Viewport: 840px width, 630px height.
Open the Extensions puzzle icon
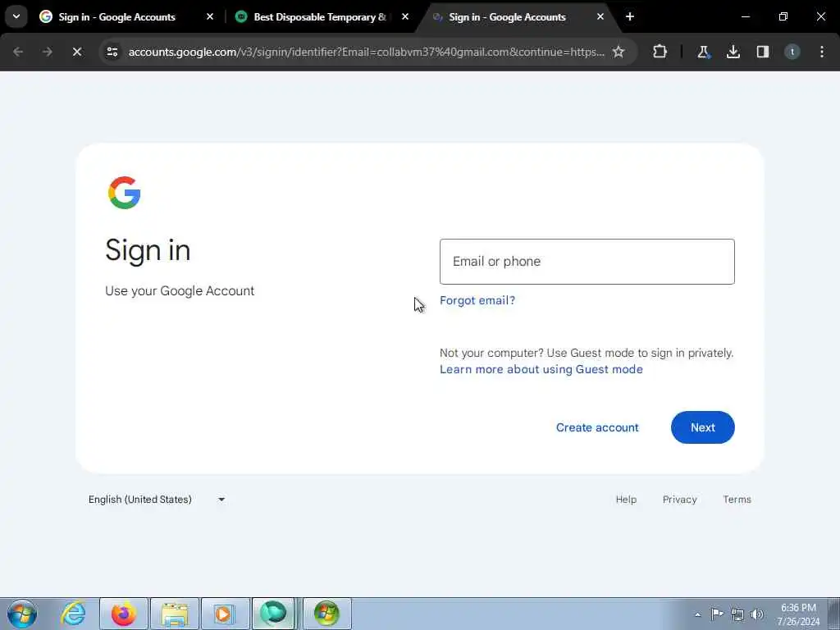(660, 52)
